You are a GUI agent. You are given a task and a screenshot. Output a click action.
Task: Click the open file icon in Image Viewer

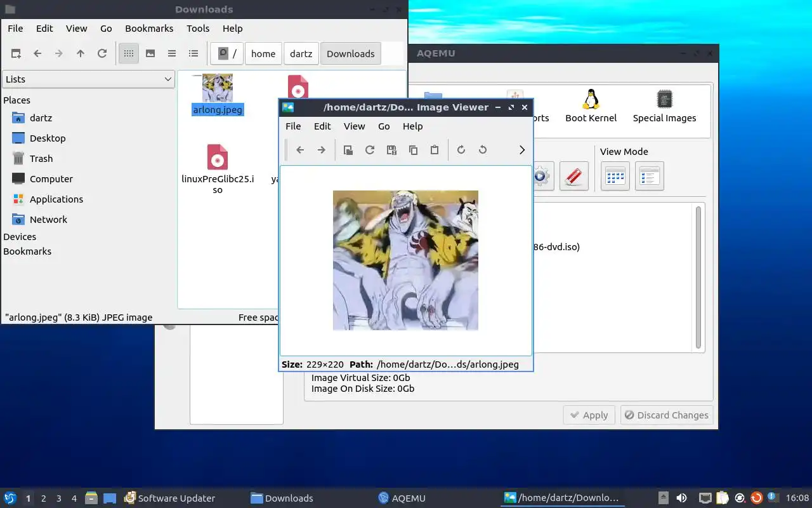(x=348, y=150)
